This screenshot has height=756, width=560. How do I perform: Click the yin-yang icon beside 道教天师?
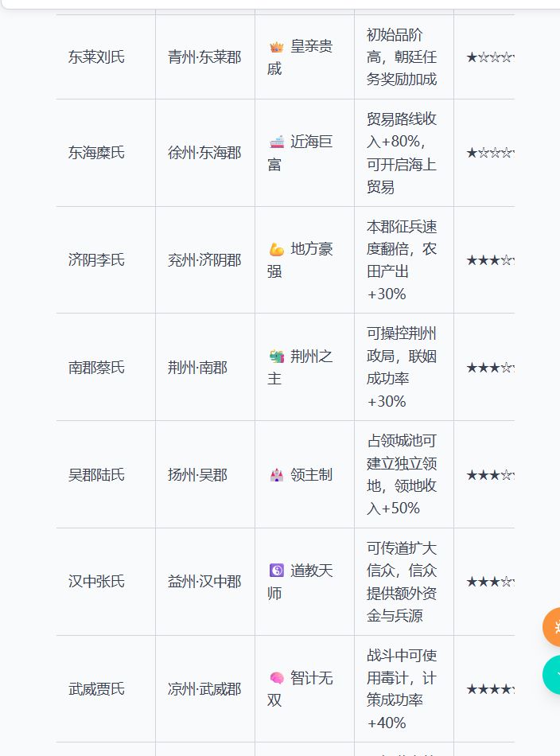tap(277, 571)
